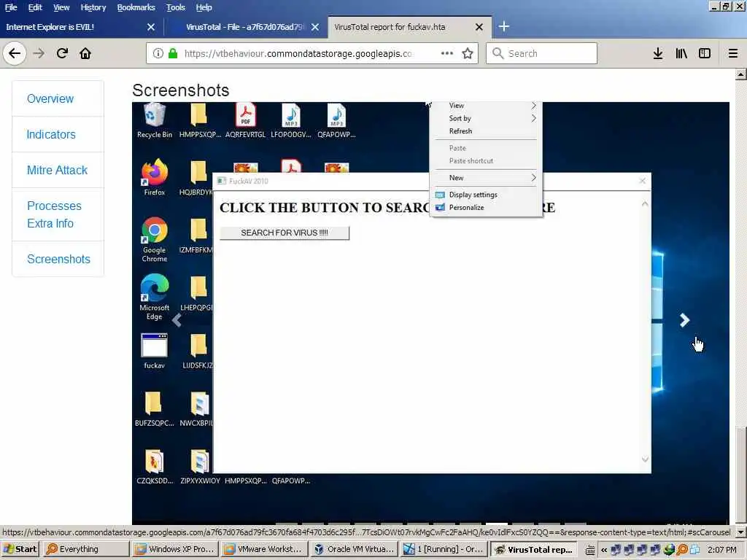
Task: Show previous screenshot with carousel arrow
Action: 177,320
